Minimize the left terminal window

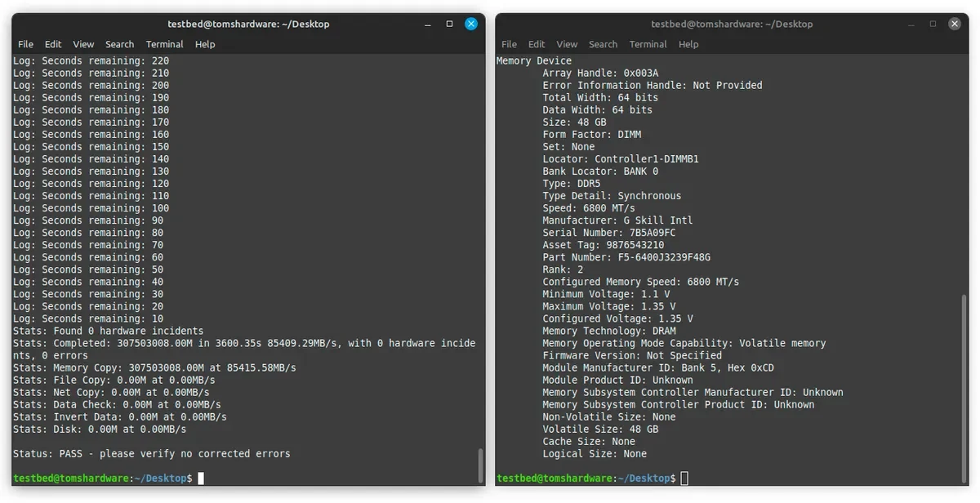pos(427,24)
